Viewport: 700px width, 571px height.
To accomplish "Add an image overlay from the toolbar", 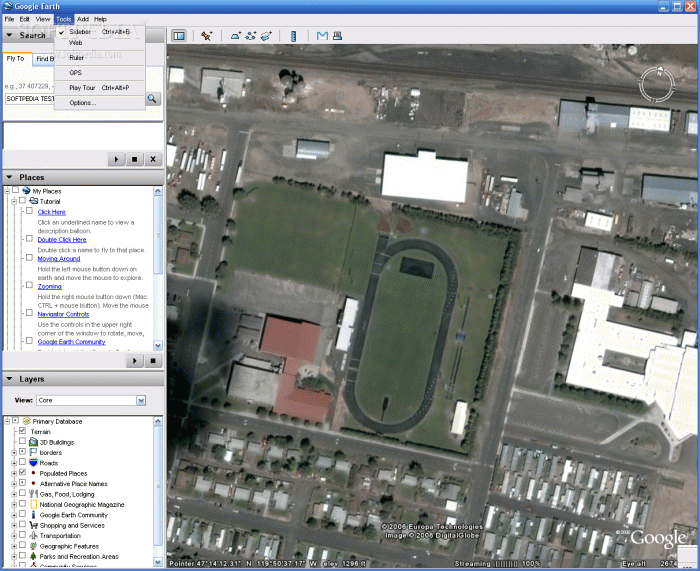I will click(x=266, y=36).
